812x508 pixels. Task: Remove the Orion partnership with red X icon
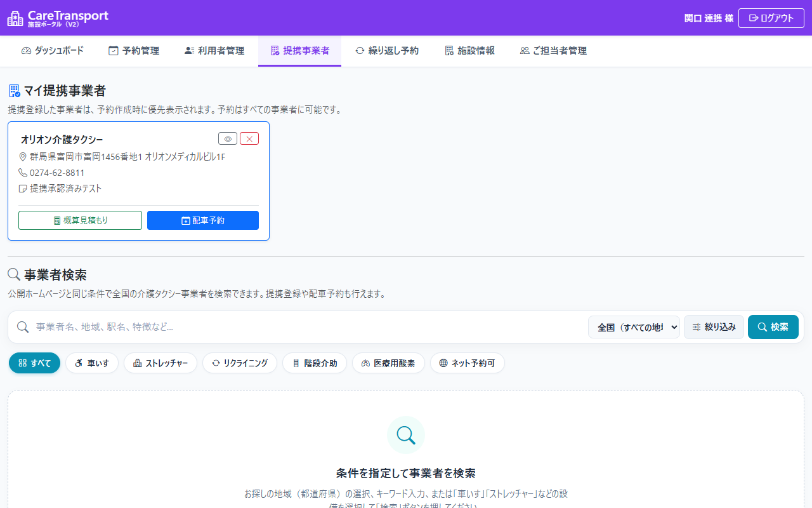(x=249, y=138)
